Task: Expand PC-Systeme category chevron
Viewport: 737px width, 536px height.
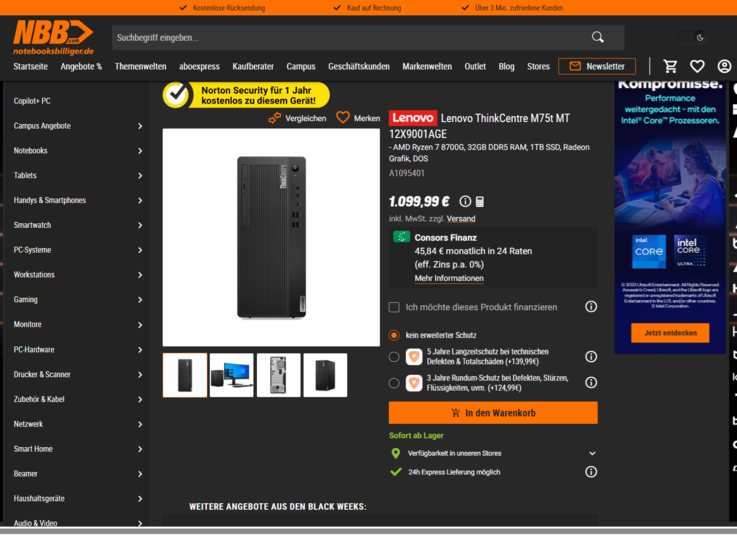Action: (140, 250)
